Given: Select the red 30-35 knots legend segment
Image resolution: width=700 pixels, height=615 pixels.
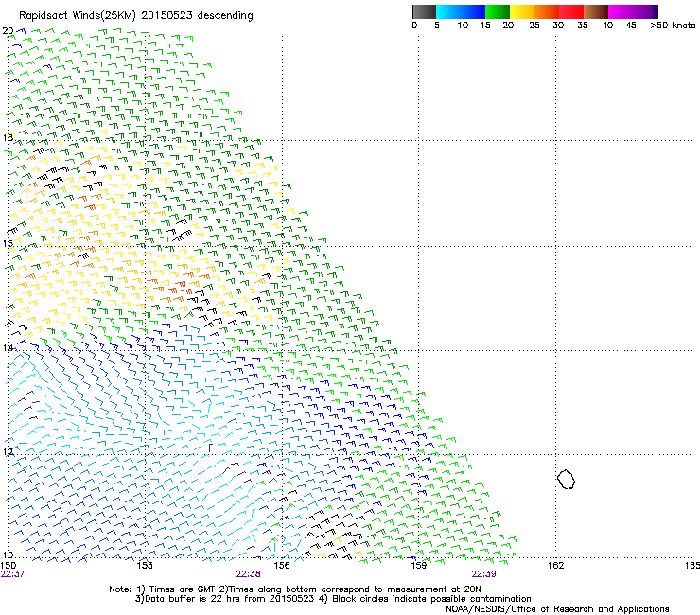Looking at the screenshot, I should click(571, 11).
